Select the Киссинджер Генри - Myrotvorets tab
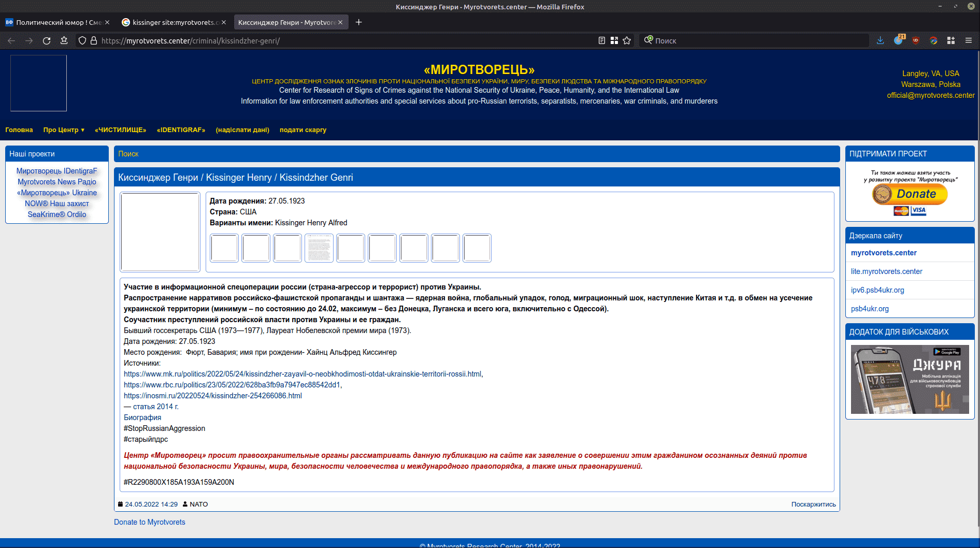The image size is (980, 548). coord(291,22)
